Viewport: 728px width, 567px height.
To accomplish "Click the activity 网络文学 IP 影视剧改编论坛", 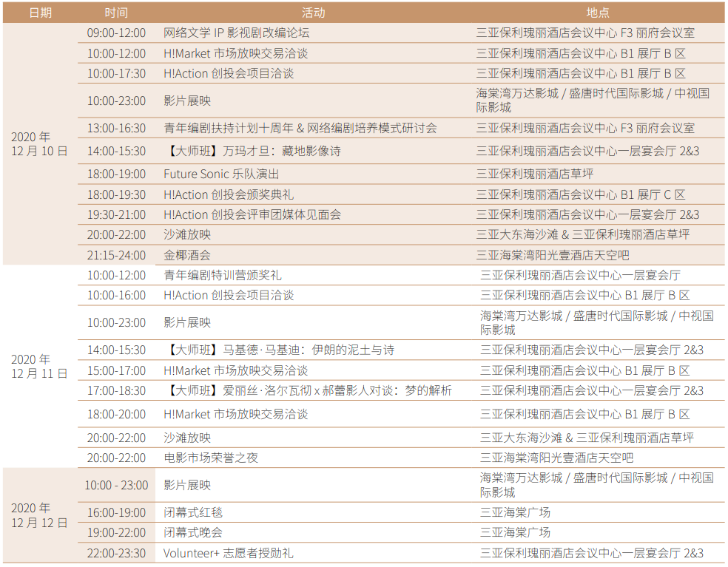I will 236,33.
